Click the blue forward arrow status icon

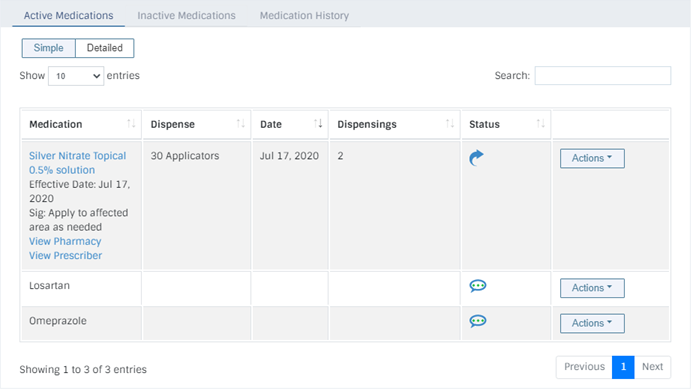point(476,158)
